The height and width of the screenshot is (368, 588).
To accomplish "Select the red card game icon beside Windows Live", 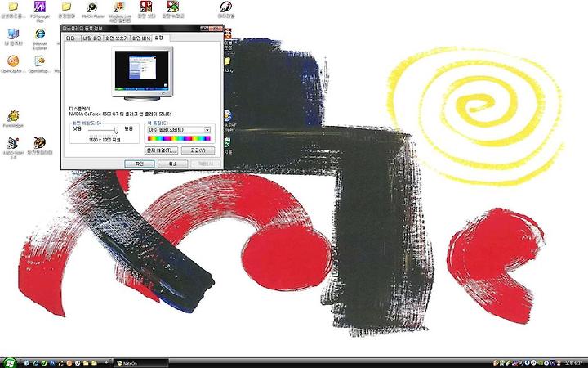I will pyautogui.click(x=146, y=7).
